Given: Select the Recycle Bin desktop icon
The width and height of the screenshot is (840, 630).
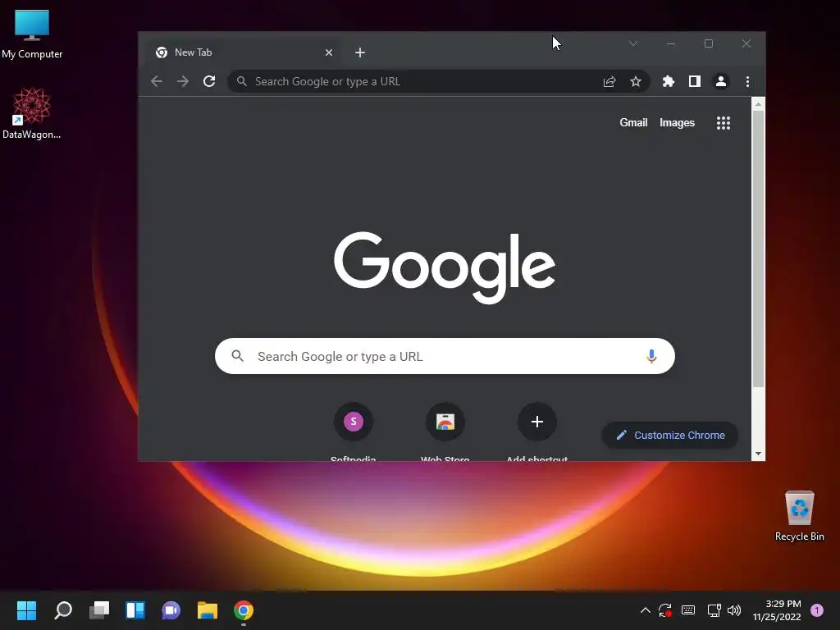Looking at the screenshot, I should pos(799,516).
